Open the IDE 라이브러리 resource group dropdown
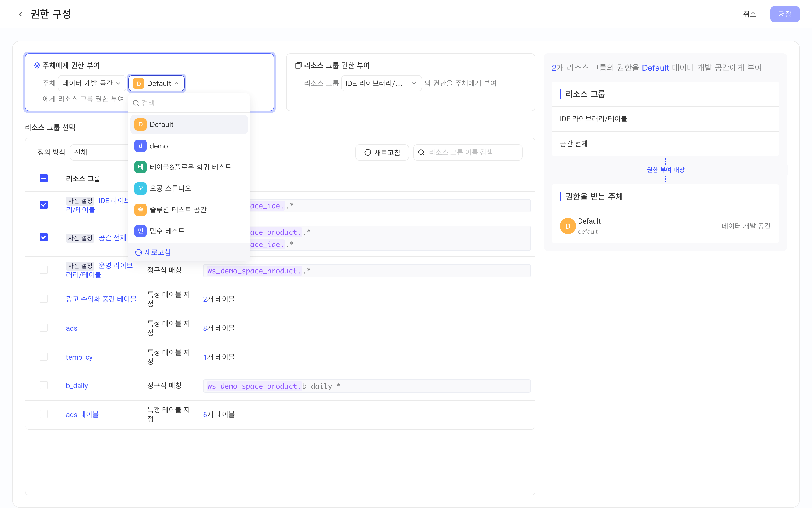This screenshot has height=508, width=812. pyautogui.click(x=381, y=83)
